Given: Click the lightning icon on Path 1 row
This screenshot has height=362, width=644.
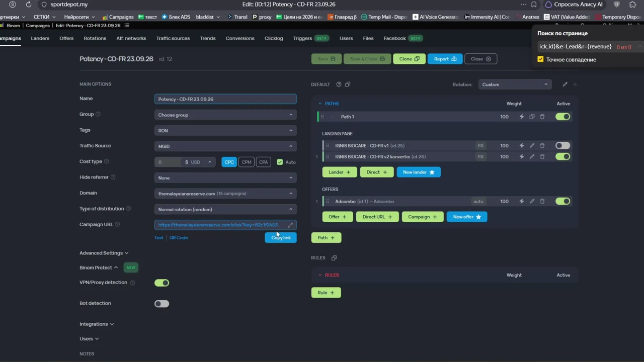Looking at the screenshot, I should tap(522, 117).
